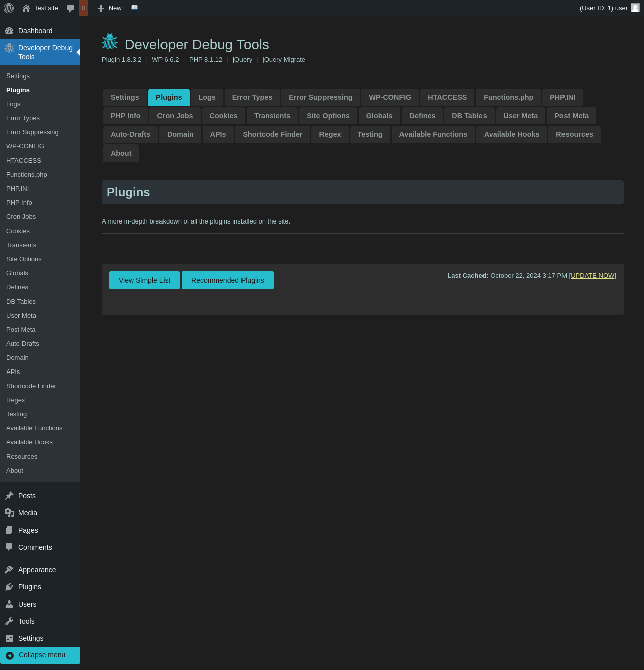The height and width of the screenshot is (670, 644).
Task: Click the plus icon next to New
Action: (101, 8)
